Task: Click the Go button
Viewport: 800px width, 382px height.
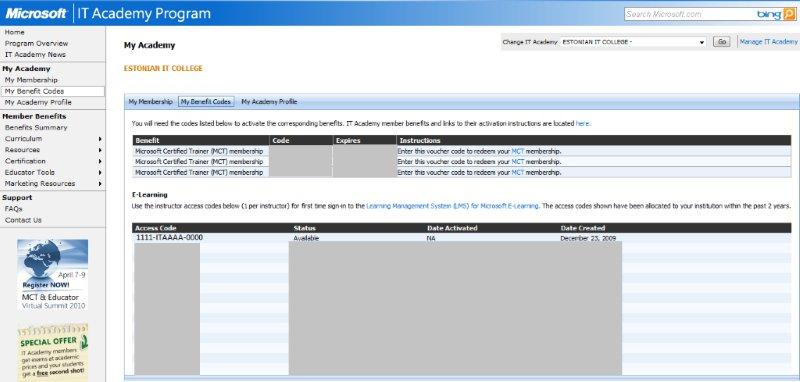Action: (x=721, y=42)
